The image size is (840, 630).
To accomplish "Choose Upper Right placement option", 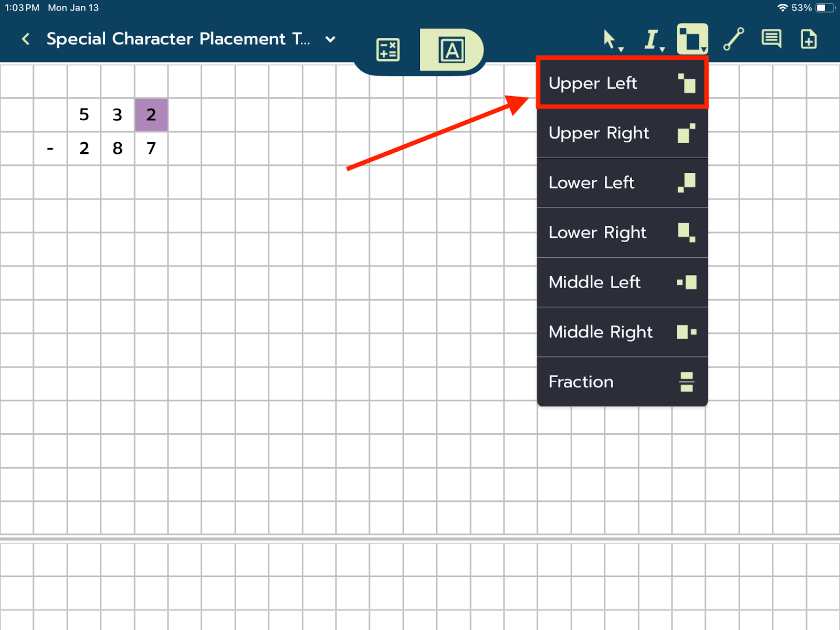I will click(622, 133).
